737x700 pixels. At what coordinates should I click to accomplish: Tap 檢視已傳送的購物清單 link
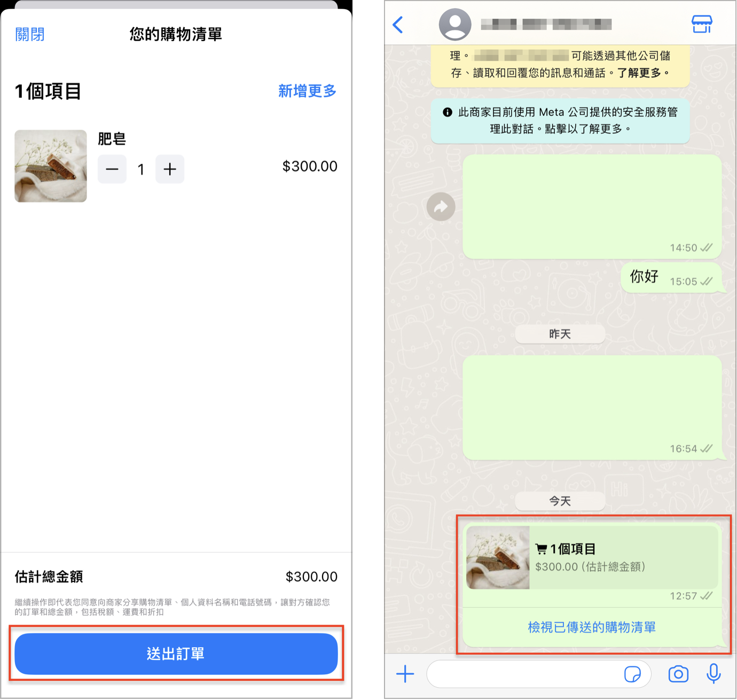pos(592,627)
